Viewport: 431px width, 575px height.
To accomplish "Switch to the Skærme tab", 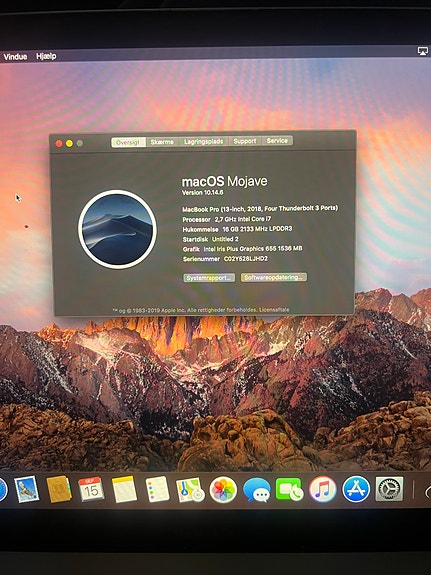I will 162,142.
